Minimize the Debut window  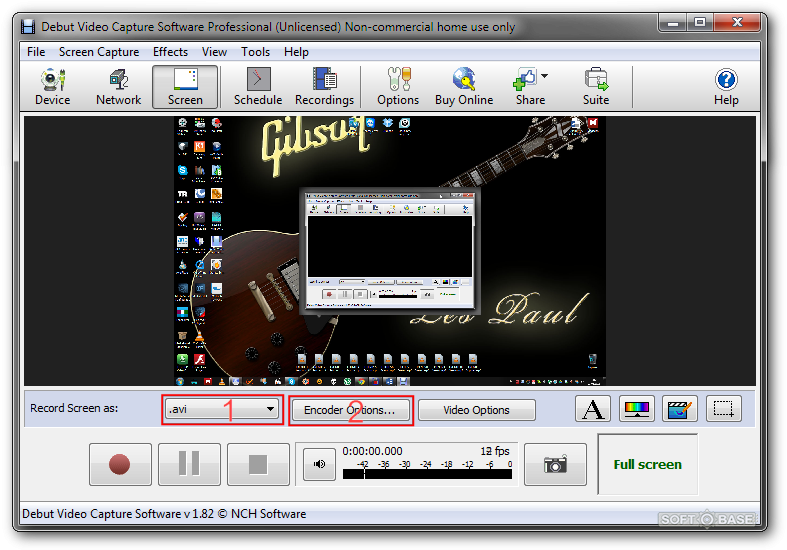click(x=674, y=23)
